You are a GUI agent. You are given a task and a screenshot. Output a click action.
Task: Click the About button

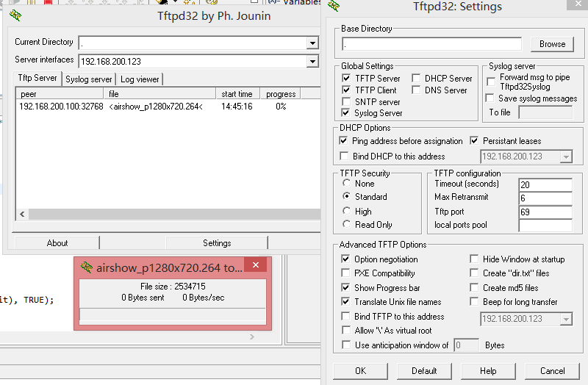[x=57, y=243]
